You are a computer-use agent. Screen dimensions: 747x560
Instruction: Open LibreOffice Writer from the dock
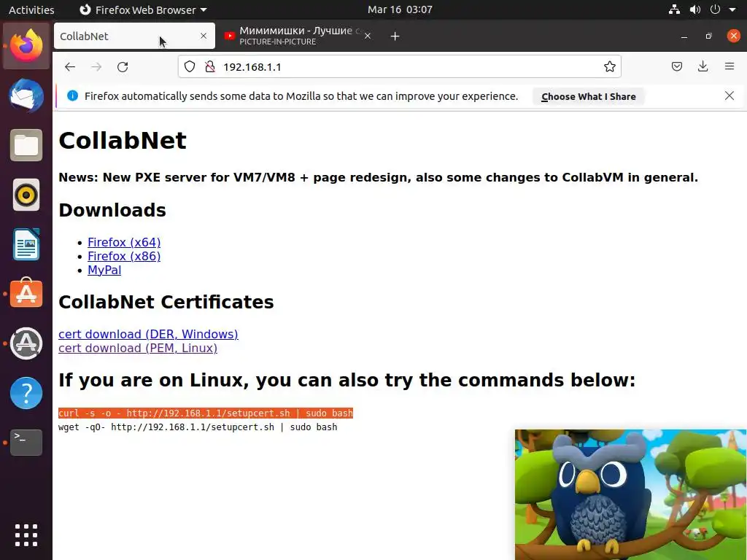point(26,244)
